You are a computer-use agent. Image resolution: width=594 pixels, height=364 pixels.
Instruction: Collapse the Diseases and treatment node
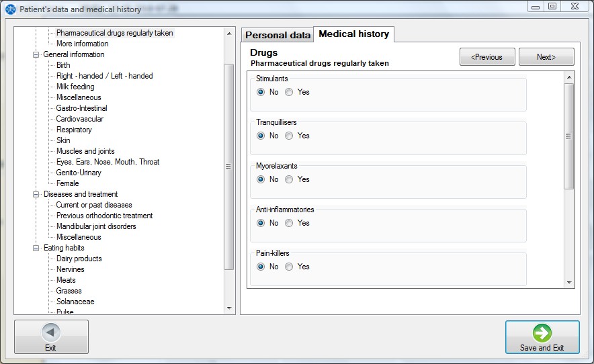(36, 194)
